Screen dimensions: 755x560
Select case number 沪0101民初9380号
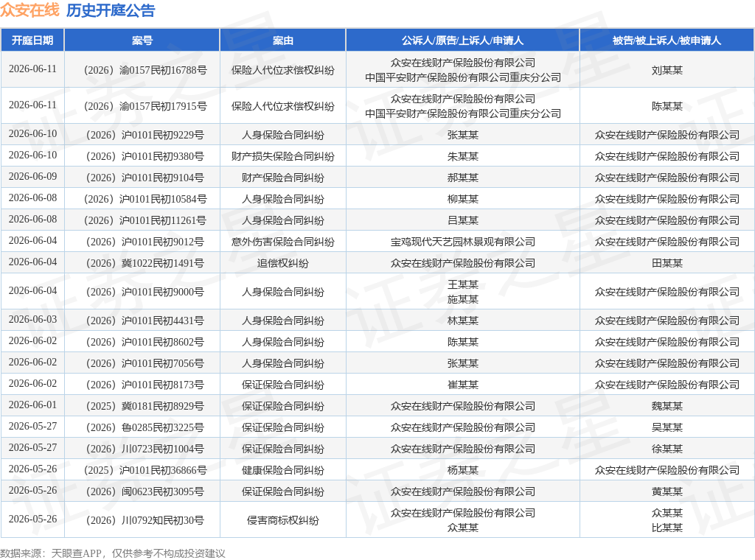click(x=145, y=156)
